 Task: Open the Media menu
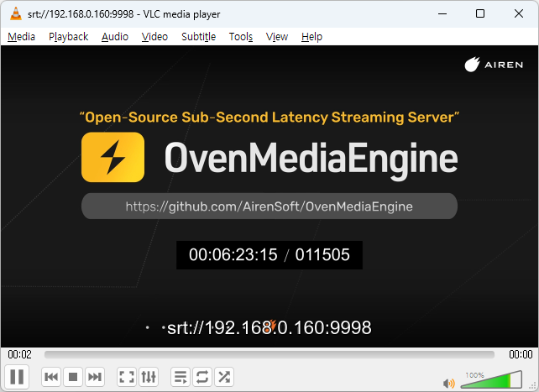pos(21,36)
